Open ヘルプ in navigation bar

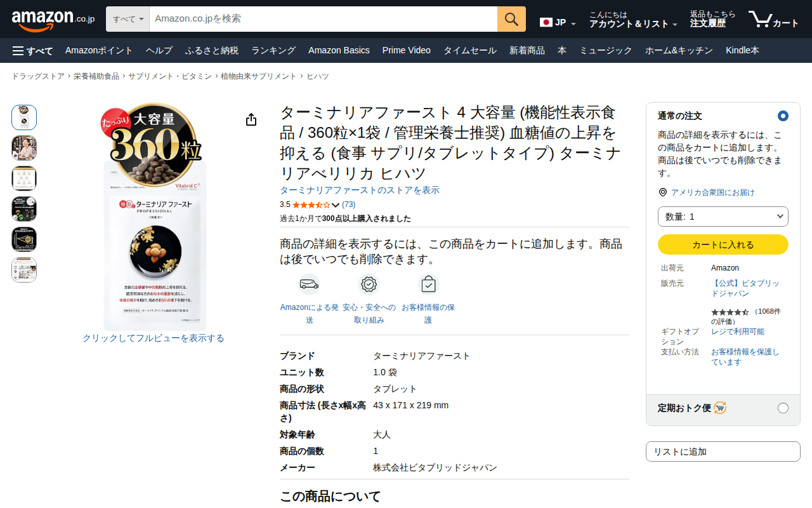[x=159, y=51]
